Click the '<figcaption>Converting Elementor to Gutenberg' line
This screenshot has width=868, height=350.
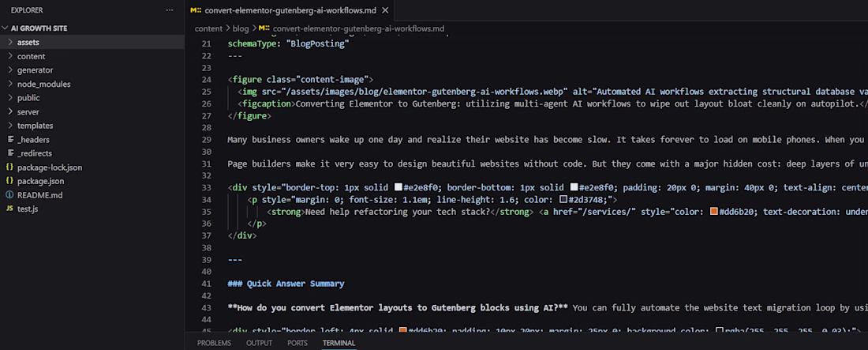(x=552, y=103)
